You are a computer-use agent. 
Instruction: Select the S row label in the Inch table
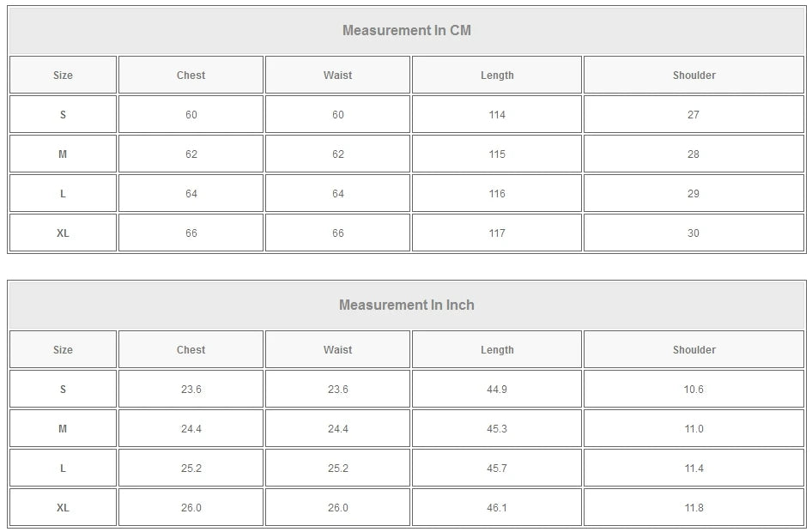(x=63, y=390)
